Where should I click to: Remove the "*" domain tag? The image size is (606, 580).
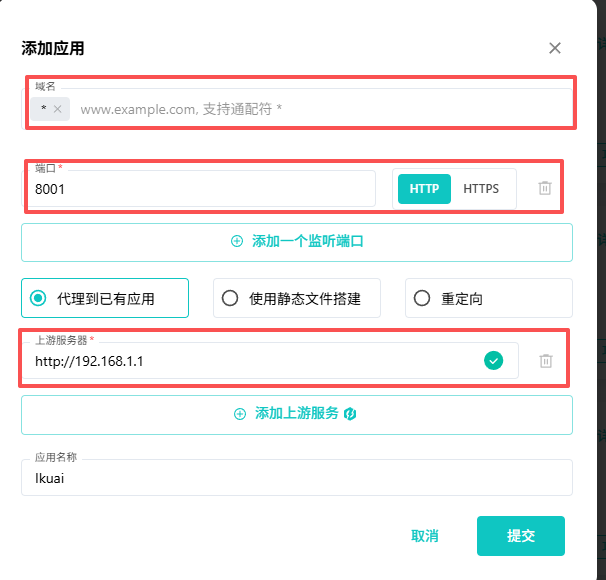coord(58,108)
